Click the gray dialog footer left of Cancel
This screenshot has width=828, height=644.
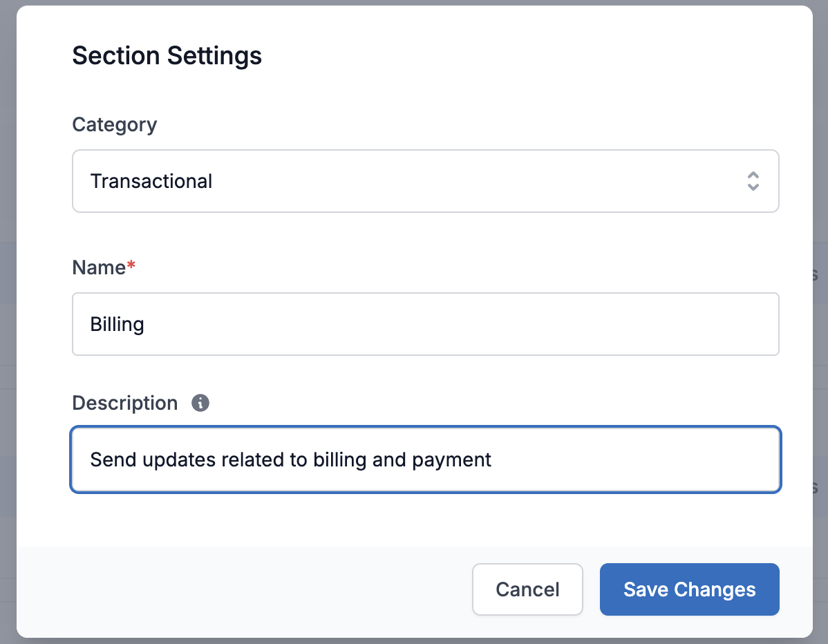click(x=242, y=589)
